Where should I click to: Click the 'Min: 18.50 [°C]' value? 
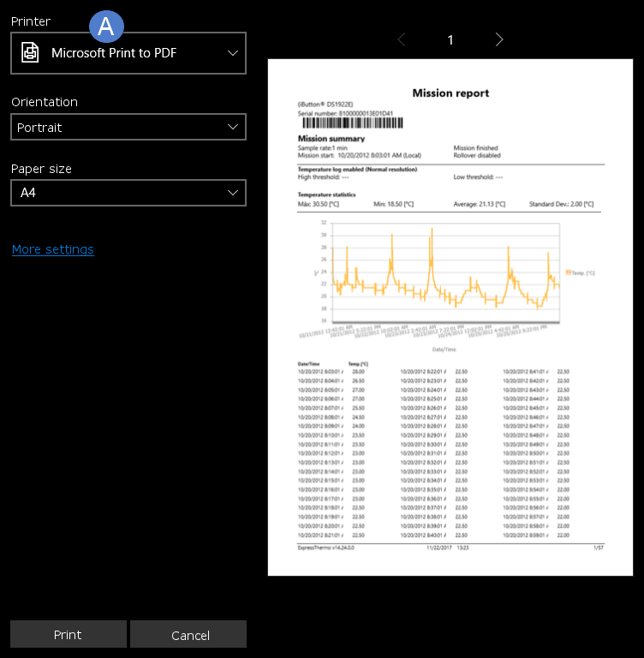[394, 204]
